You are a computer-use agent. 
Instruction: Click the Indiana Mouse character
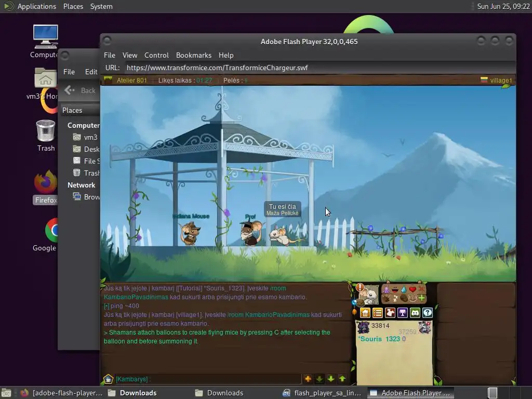click(x=191, y=233)
